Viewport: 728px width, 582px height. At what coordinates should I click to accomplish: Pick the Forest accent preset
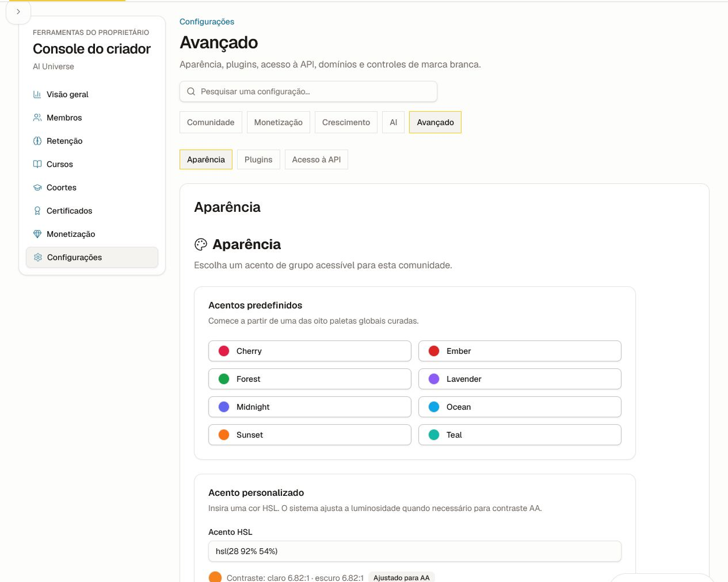[x=310, y=379]
